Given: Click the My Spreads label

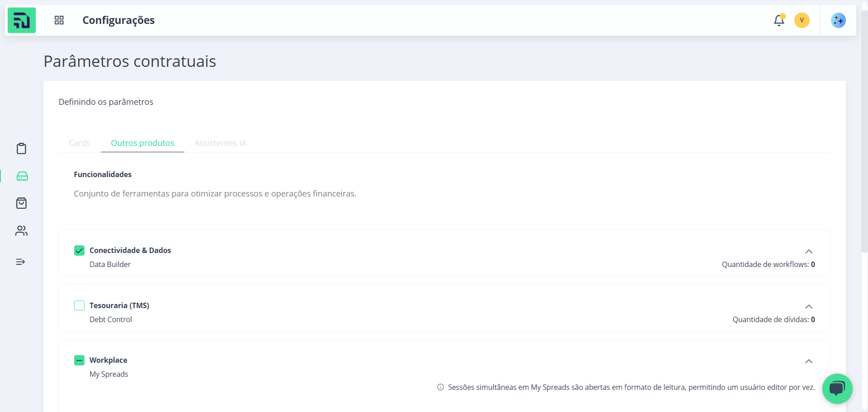Looking at the screenshot, I should click(x=108, y=374).
